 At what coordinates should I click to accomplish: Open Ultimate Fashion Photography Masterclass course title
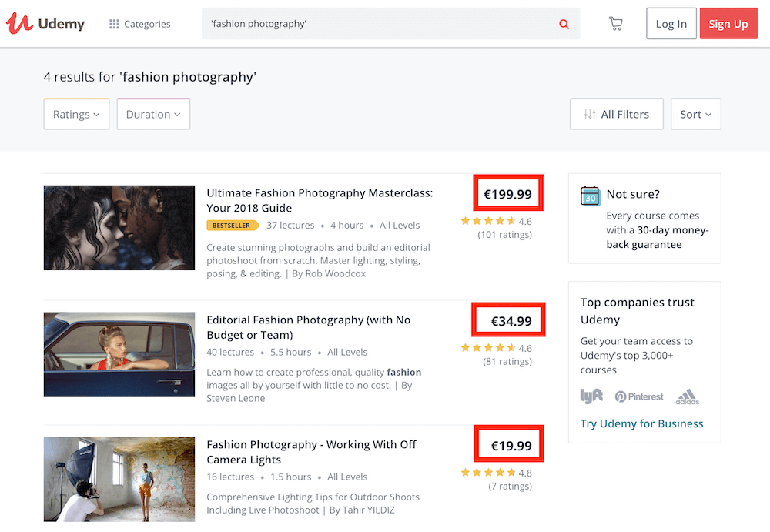tap(320, 200)
